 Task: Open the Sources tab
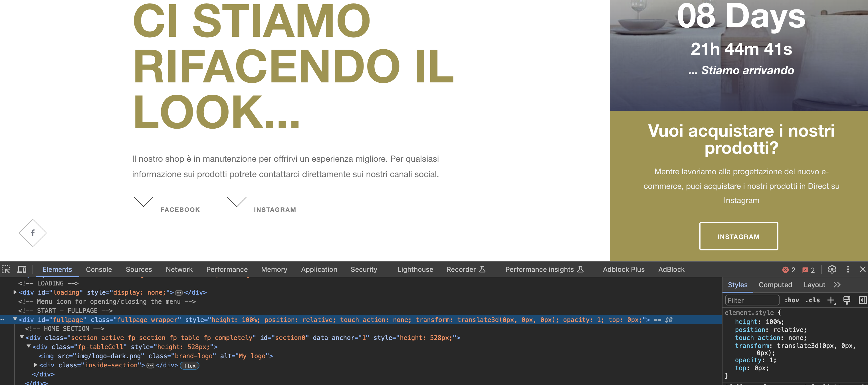139,269
